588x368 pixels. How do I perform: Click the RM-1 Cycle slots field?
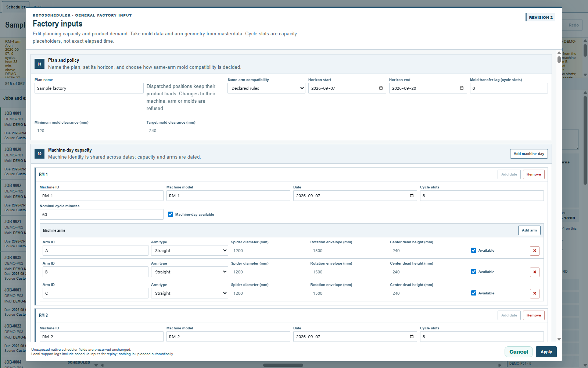click(x=482, y=196)
